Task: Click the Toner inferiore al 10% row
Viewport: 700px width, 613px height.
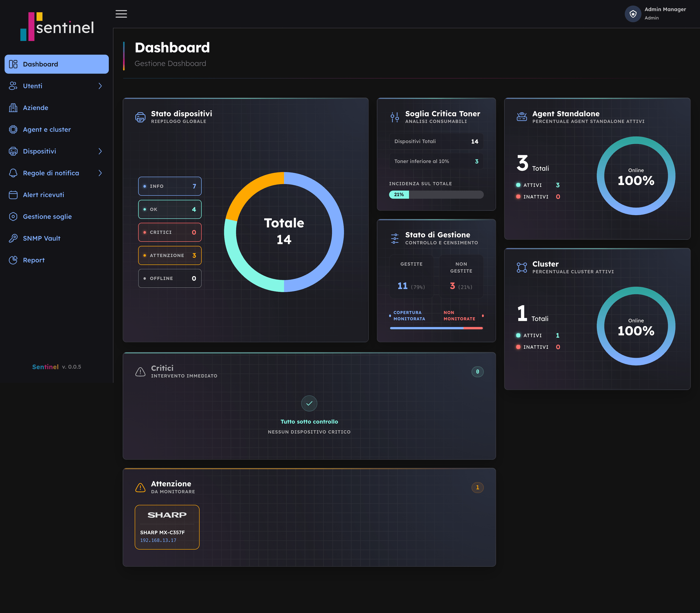Action: tap(436, 161)
